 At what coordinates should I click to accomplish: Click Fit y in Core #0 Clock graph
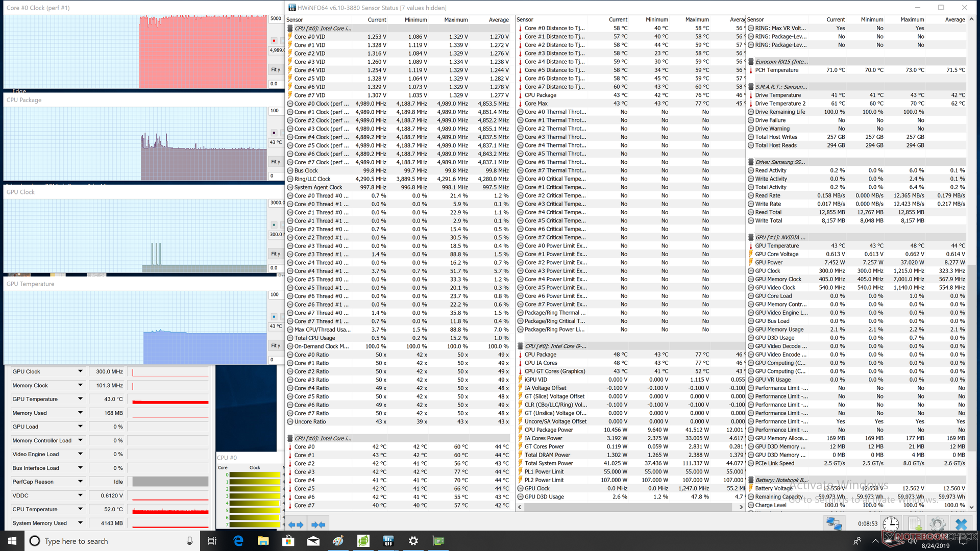click(276, 70)
